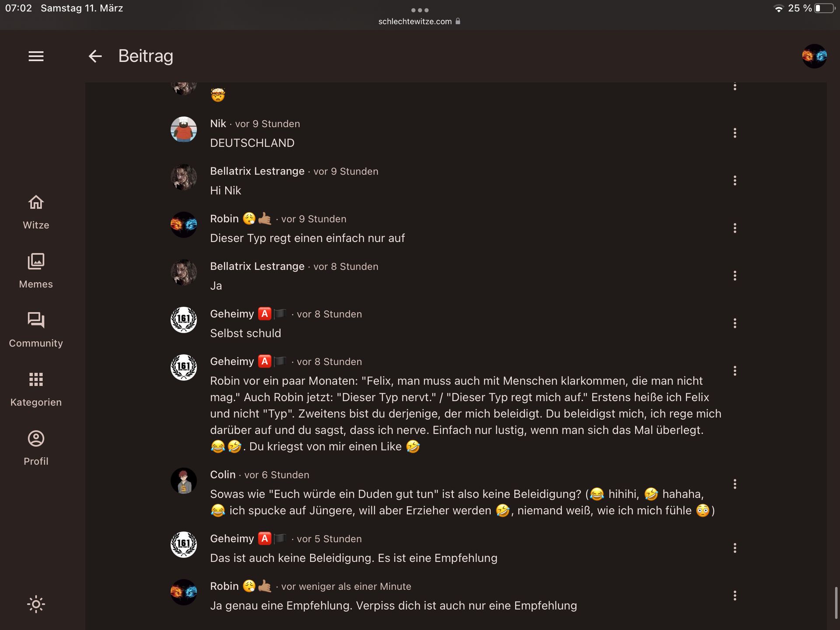Click Nik's avatar picture
Screen dimensions: 840x630
[x=184, y=129]
